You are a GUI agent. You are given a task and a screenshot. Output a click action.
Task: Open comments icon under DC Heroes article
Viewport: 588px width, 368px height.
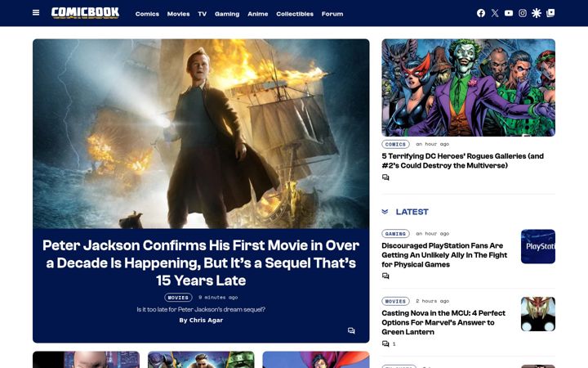point(385,177)
